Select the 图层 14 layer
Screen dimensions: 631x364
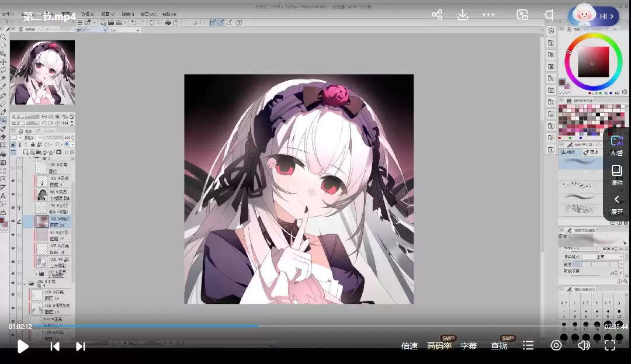pos(53,249)
